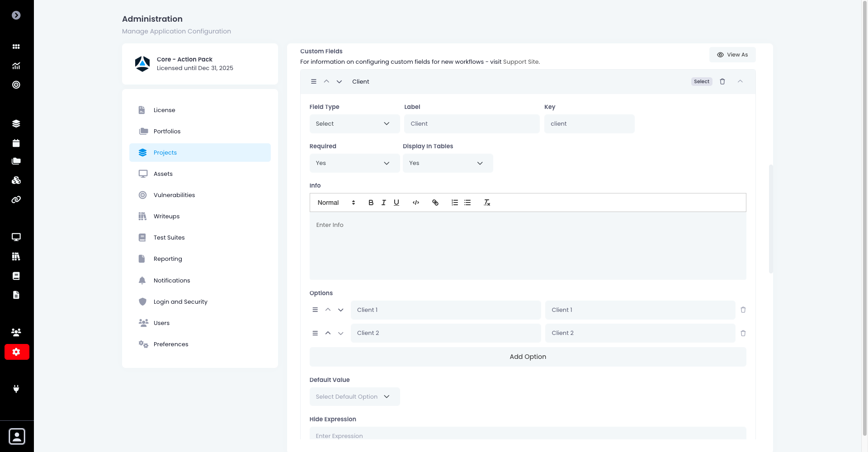Create an ordered list in the Info editor
This screenshot has width=868, height=452.
pyautogui.click(x=454, y=202)
